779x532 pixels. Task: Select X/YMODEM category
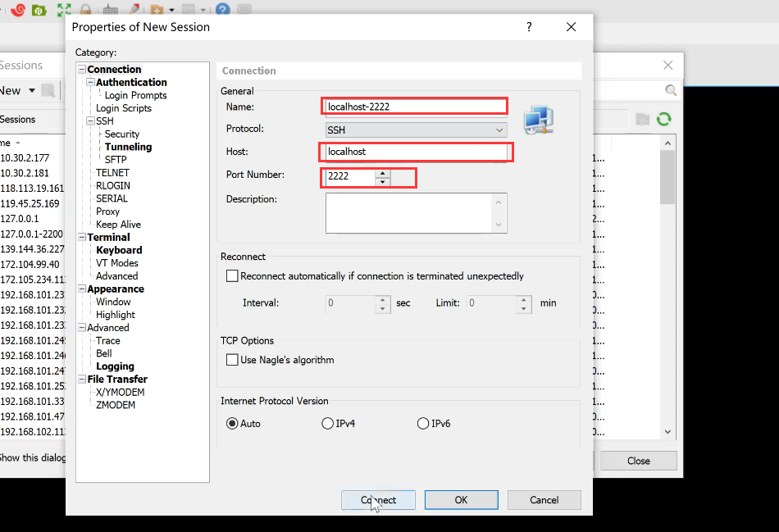[121, 393]
